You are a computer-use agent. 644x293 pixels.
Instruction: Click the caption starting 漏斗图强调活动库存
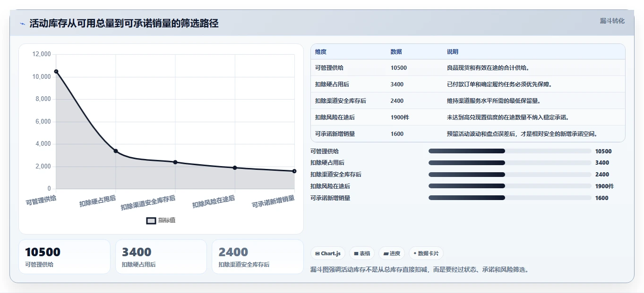[420, 270]
